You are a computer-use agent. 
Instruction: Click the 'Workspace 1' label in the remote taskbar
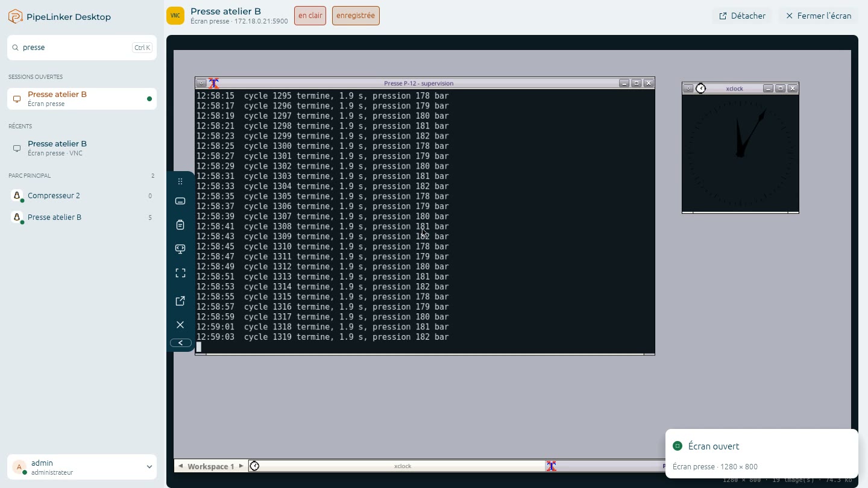point(210,466)
